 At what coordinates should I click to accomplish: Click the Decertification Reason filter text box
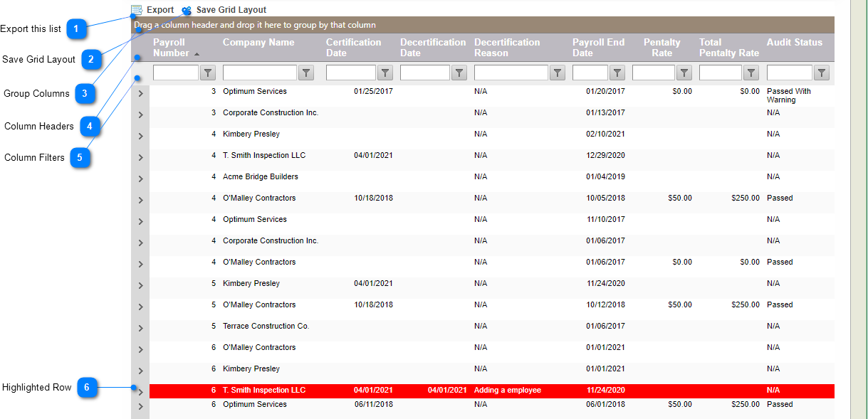pos(511,73)
